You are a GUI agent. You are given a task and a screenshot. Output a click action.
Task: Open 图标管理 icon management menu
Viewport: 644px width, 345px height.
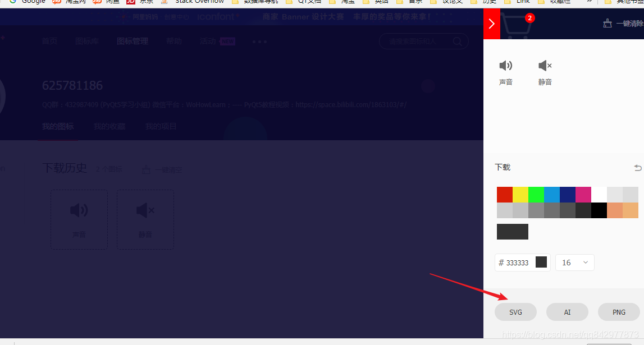133,41
